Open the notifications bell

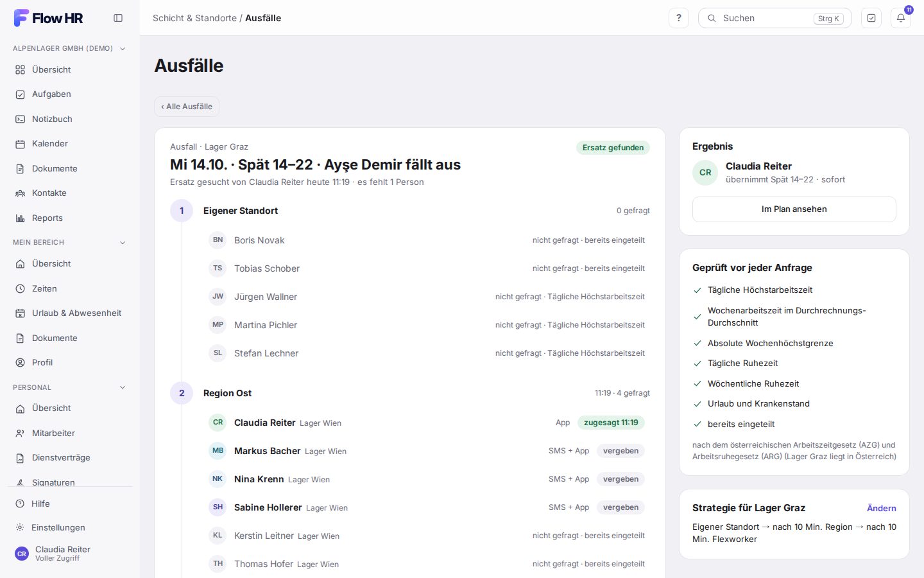click(x=901, y=18)
